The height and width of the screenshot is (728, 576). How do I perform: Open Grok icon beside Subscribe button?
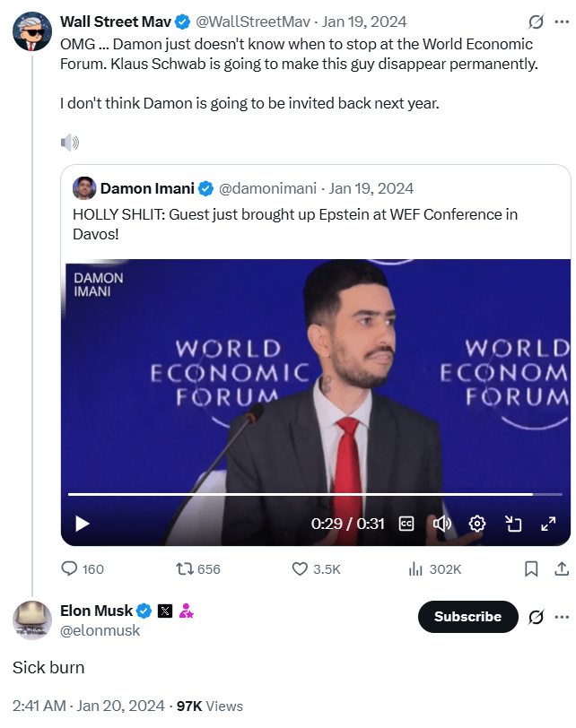pos(536,617)
